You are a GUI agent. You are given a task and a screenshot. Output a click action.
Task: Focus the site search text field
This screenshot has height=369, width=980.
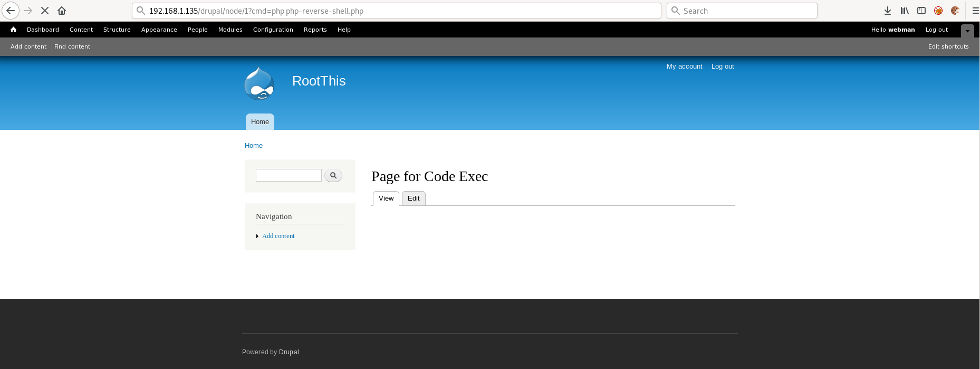289,175
